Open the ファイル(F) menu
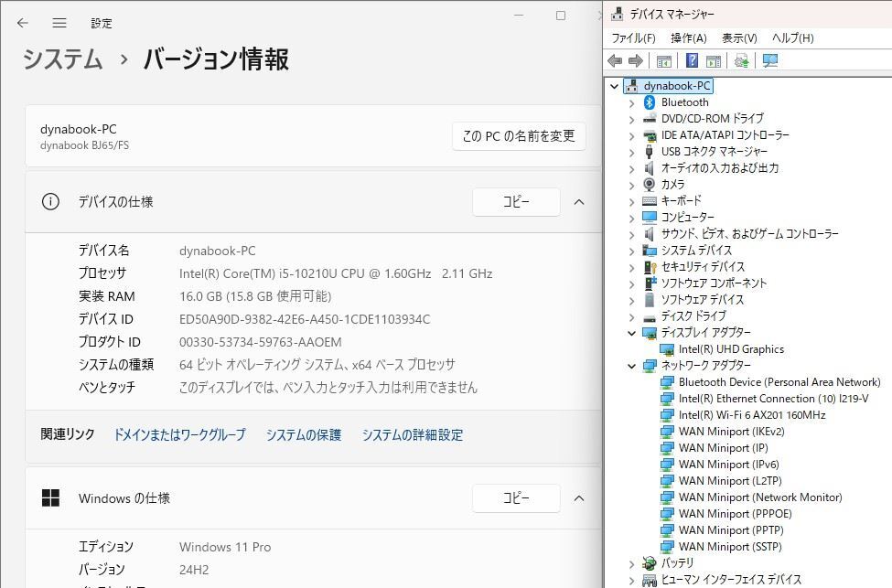Viewport: 892px width, 588px height. (x=633, y=38)
